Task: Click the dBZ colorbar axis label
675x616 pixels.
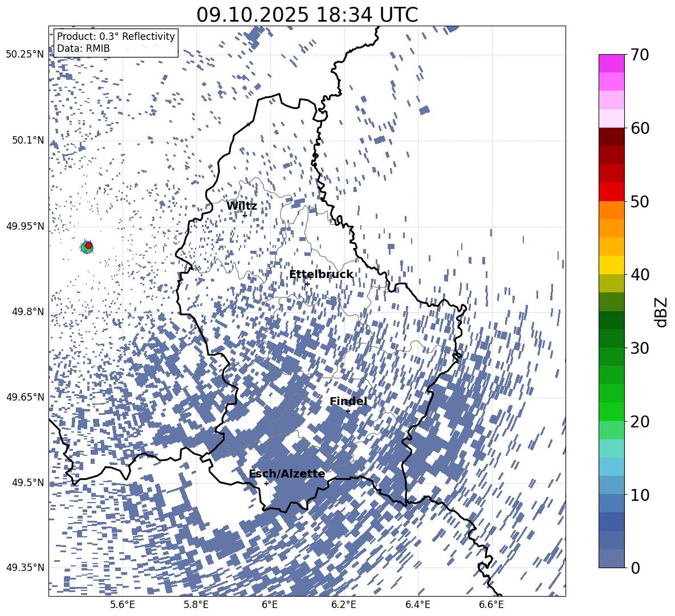Action: [x=662, y=312]
